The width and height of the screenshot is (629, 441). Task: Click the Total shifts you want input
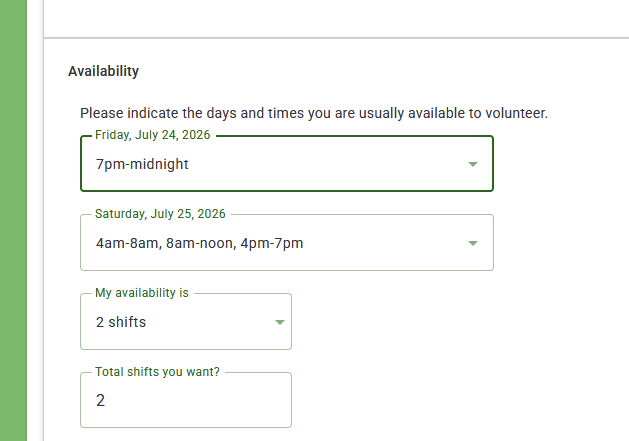point(186,400)
